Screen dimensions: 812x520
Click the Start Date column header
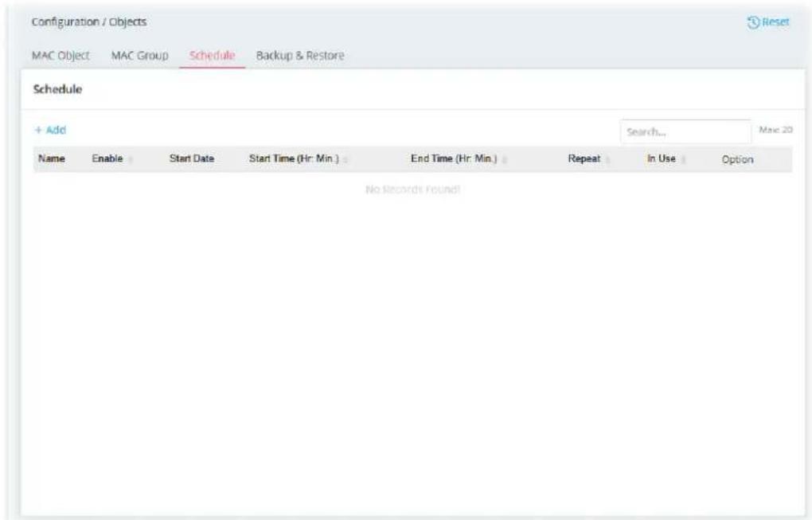coord(192,158)
